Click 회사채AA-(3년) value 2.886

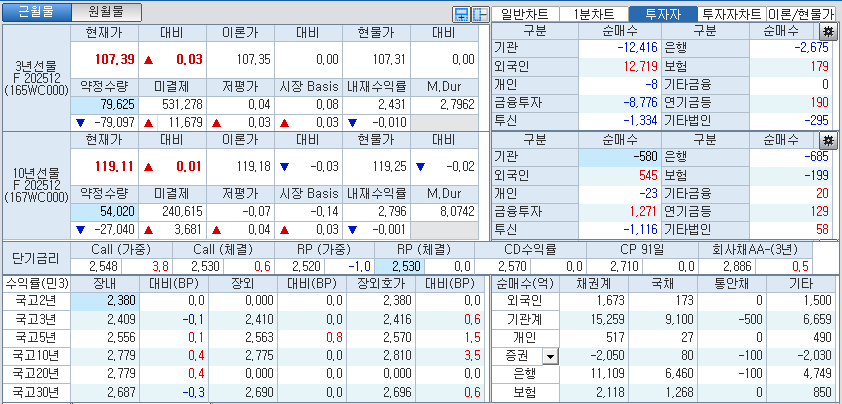point(737,267)
